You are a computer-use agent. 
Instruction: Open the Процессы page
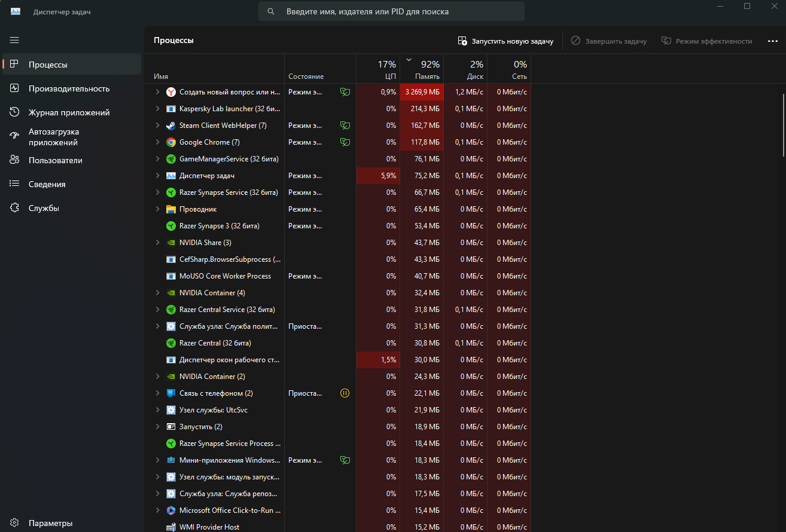[x=72, y=65]
